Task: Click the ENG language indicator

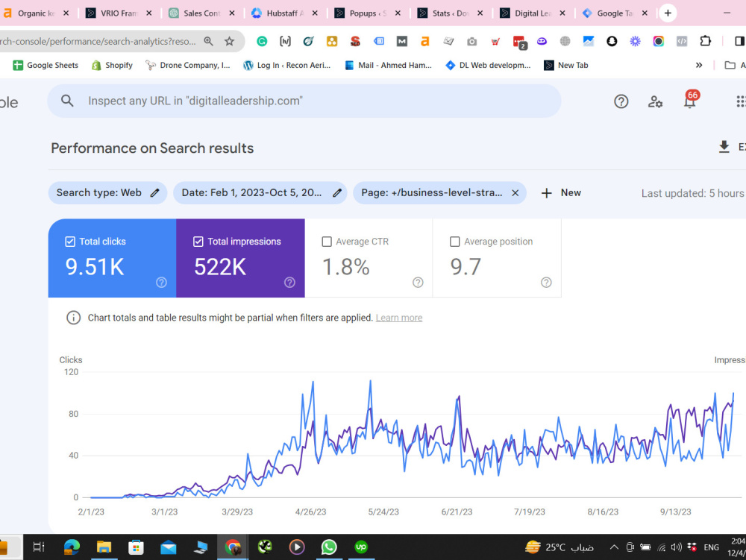Action: (711, 547)
